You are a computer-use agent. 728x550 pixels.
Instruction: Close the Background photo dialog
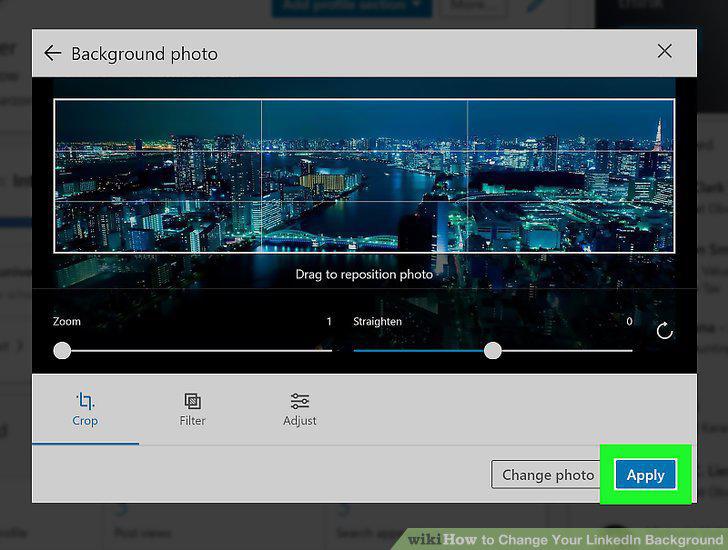664,51
